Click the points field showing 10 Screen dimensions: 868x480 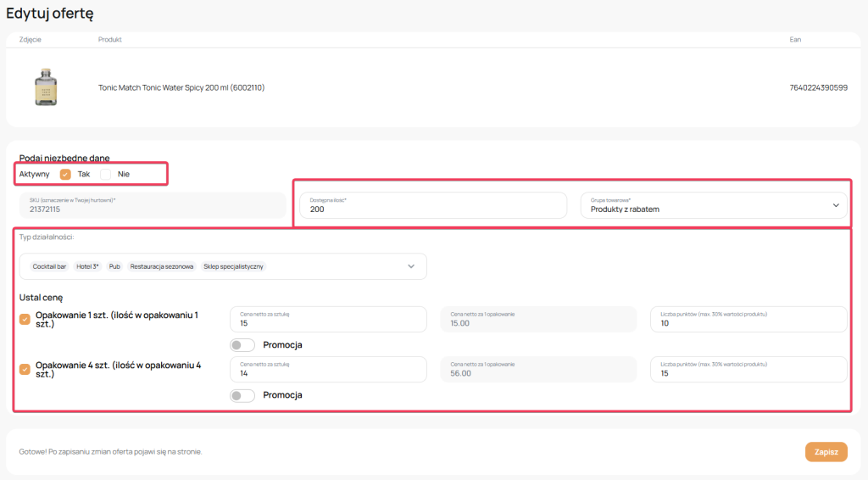pos(748,320)
